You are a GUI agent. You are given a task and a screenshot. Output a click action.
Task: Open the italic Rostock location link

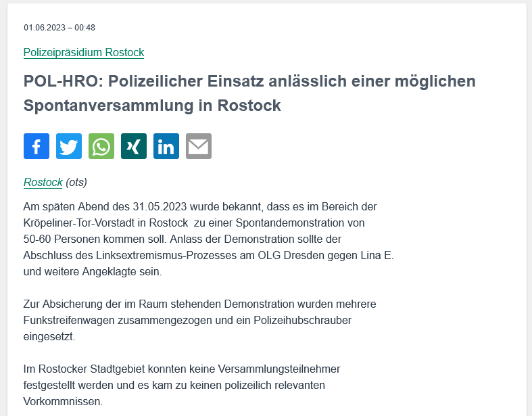[43, 183]
